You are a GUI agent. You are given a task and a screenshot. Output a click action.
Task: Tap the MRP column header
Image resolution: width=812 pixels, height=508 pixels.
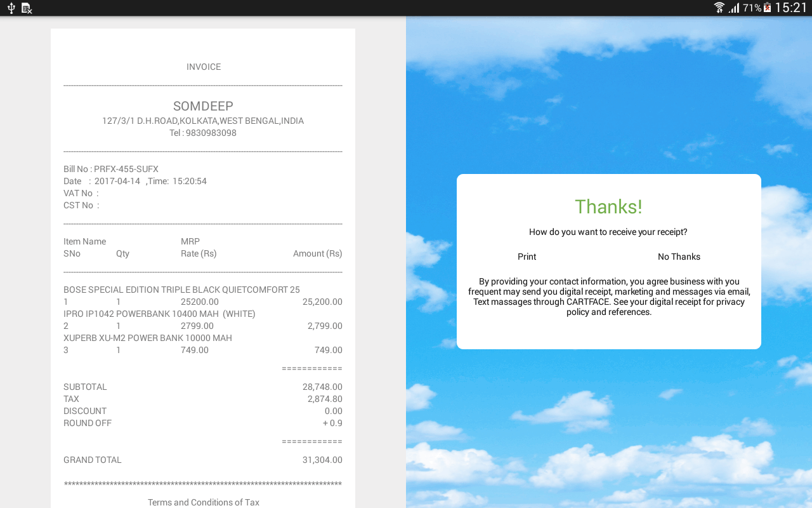point(190,241)
